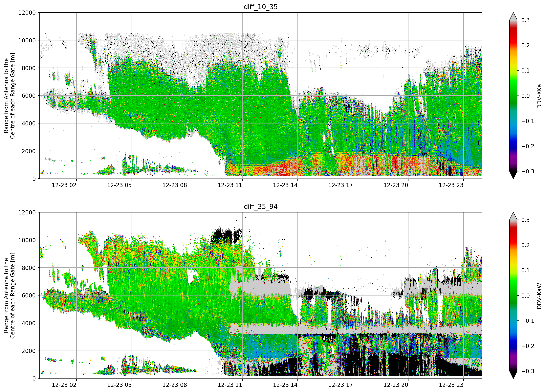Click the 12-23 05 x-tick under the diff_35_94 plot
The image size is (546, 392).
tap(120, 385)
